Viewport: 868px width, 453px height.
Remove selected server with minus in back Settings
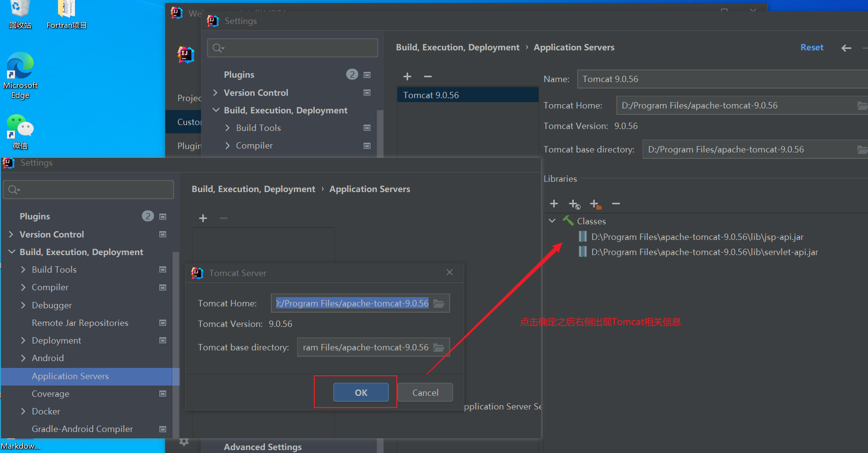tap(428, 76)
